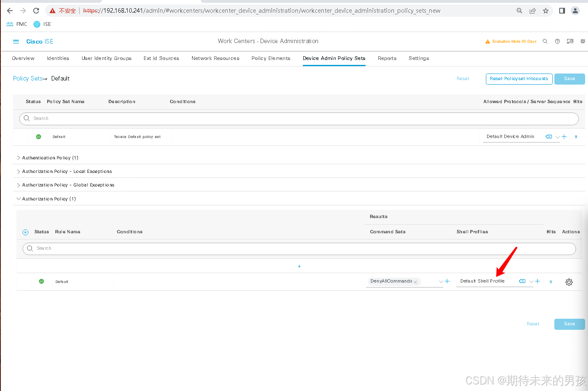588x391 pixels.
Task: Insert new rule with center plus
Action: click(x=299, y=267)
